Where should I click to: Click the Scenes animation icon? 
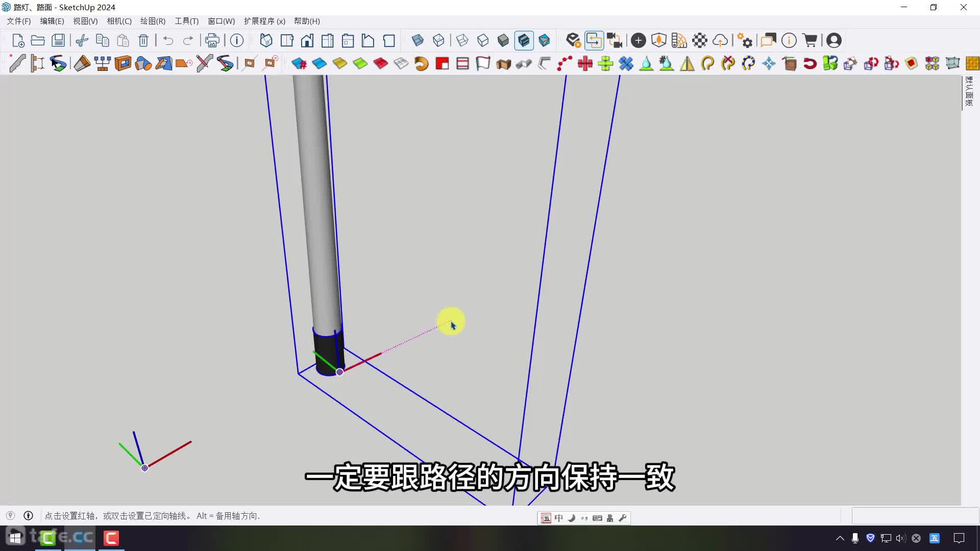(x=574, y=40)
